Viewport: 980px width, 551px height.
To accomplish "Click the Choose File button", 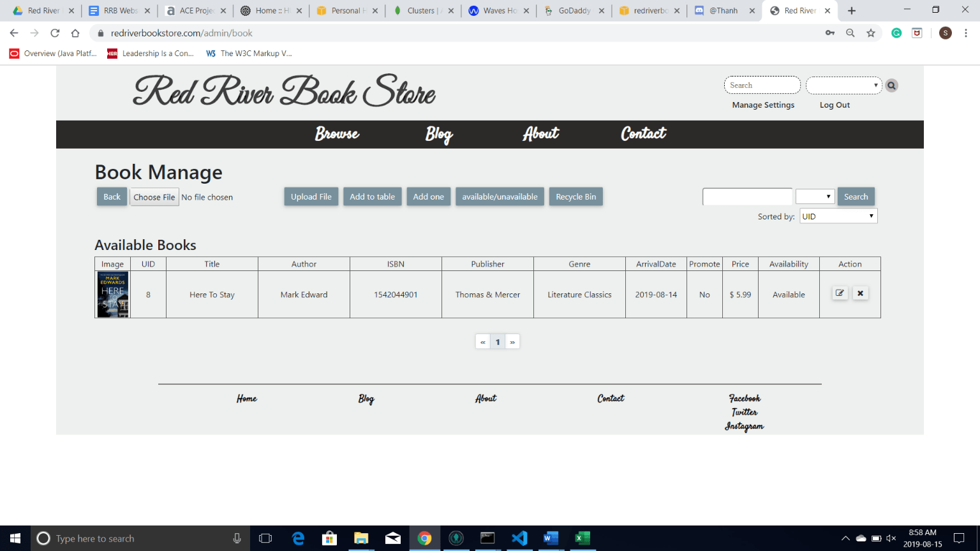I will tap(154, 197).
